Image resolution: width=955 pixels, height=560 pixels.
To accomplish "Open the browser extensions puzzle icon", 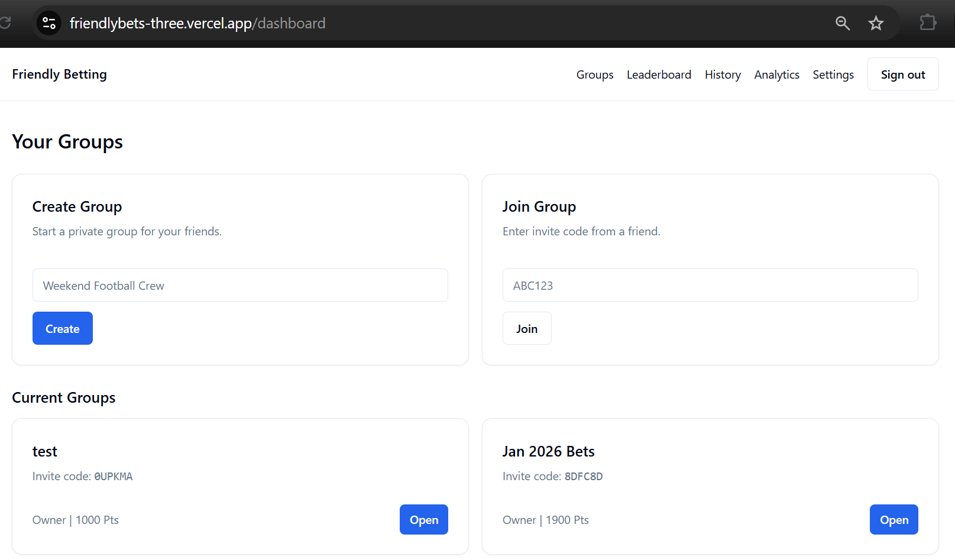I will pyautogui.click(x=927, y=23).
